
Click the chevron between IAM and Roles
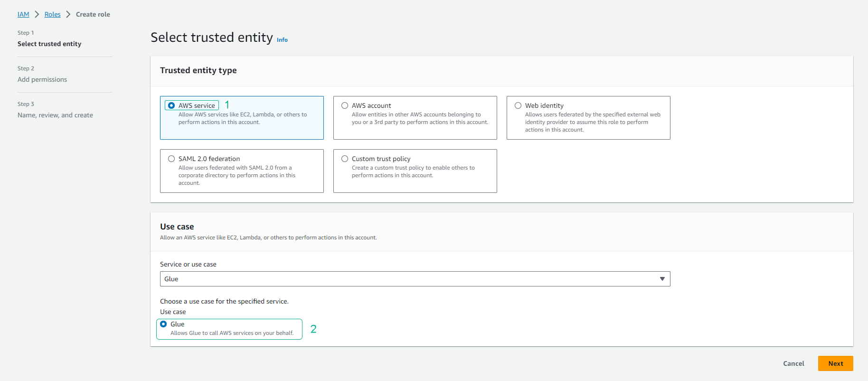[37, 14]
